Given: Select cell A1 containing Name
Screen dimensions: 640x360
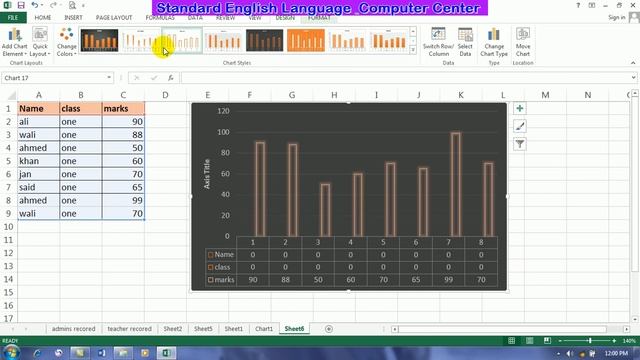Looking at the screenshot, I should [x=38, y=109].
